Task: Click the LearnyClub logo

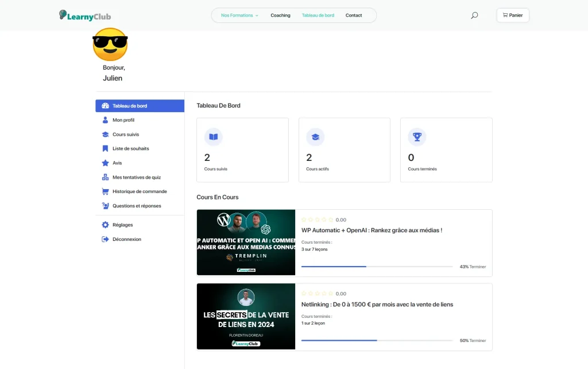Action: pos(85,16)
